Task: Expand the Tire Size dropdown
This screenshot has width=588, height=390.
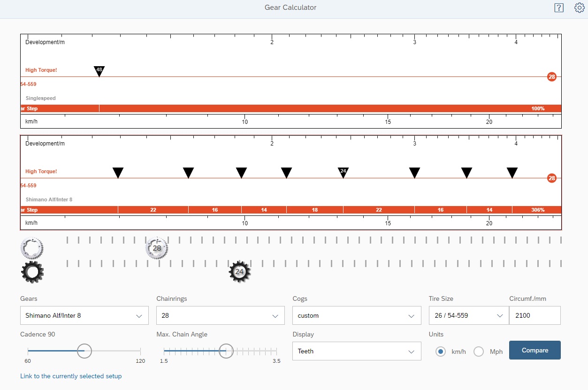Action: tap(468, 315)
